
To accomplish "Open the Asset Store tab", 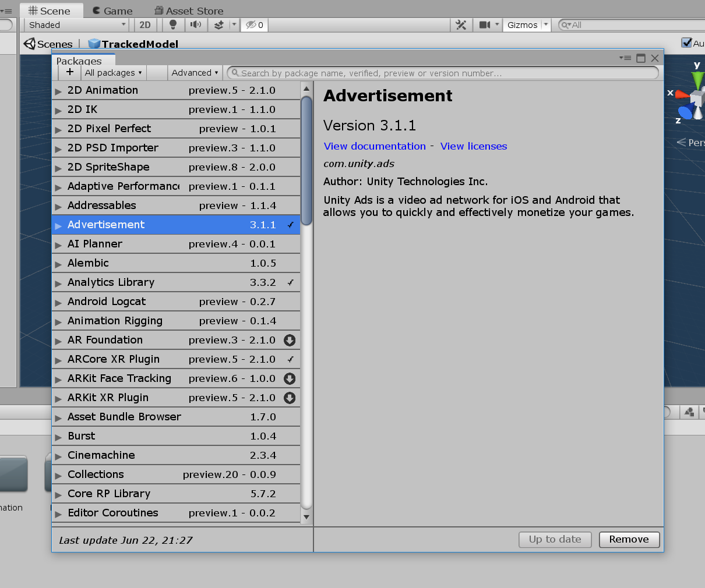I will coord(189,10).
